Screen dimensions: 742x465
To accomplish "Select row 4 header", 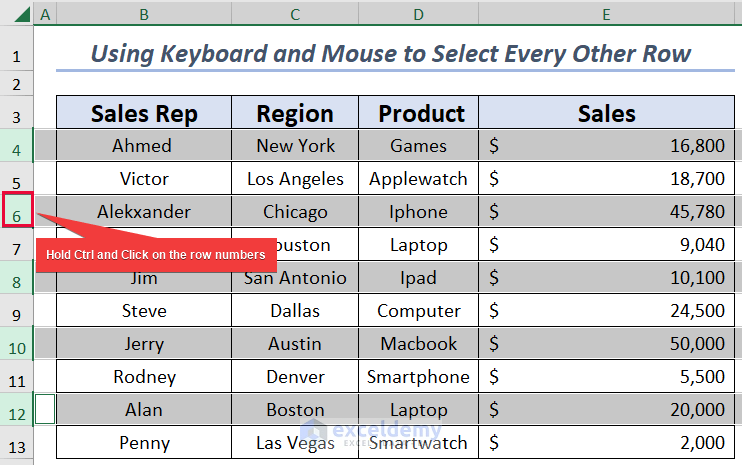I will pos(17,146).
